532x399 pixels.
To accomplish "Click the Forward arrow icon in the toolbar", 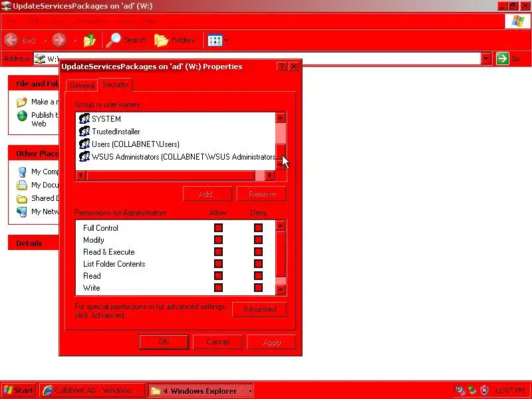I will [x=59, y=40].
